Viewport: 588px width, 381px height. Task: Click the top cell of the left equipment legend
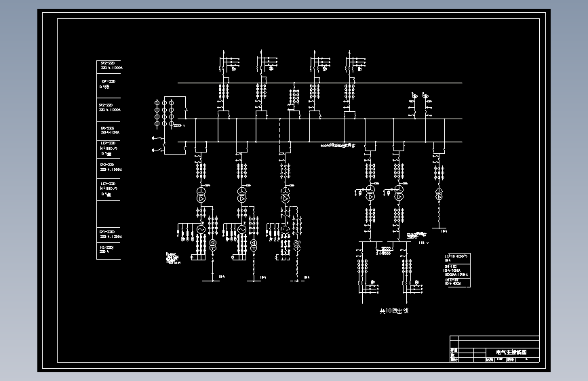(109, 66)
